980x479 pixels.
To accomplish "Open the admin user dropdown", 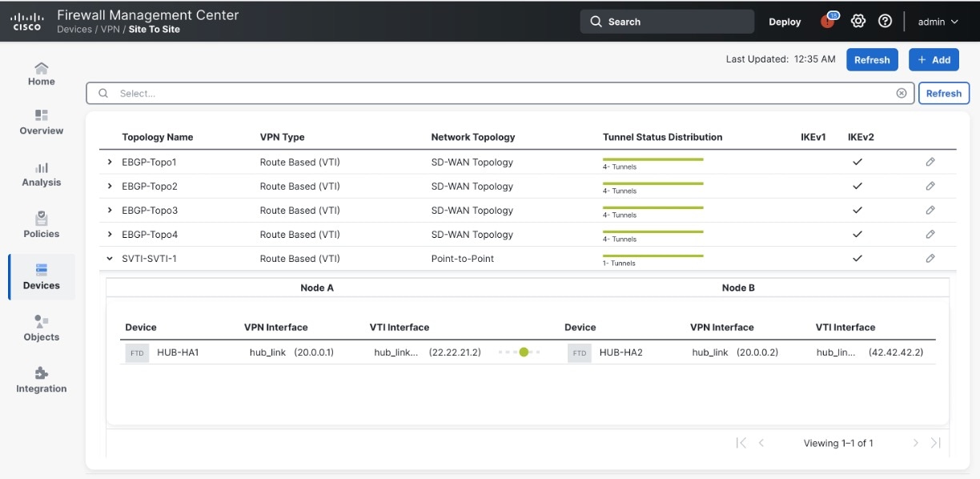I will pos(938,22).
